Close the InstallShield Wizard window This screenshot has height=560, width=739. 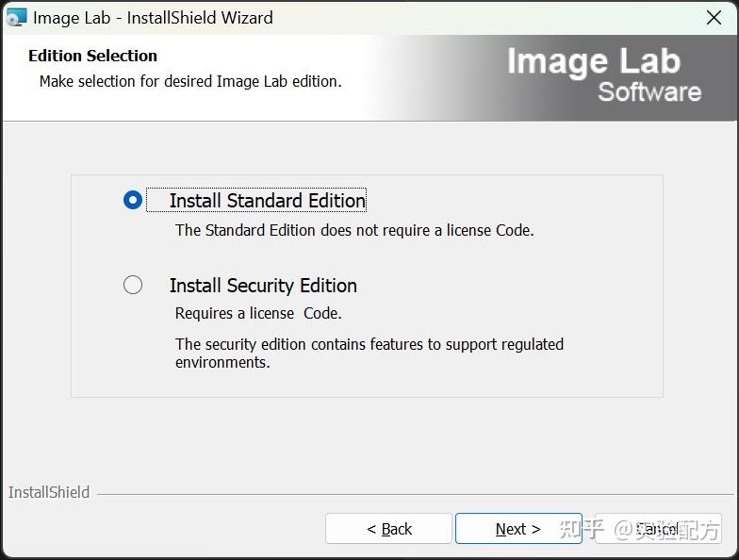coord(714,17)
